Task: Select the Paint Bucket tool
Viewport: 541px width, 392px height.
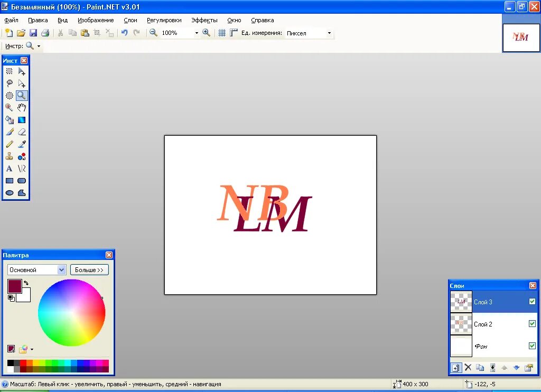Action: coord(10,120)
